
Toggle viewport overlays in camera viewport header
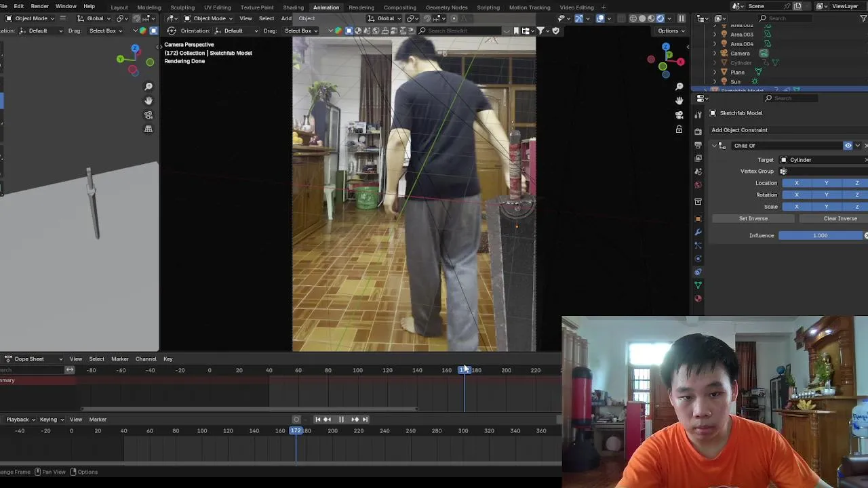(x=600, y=18)
